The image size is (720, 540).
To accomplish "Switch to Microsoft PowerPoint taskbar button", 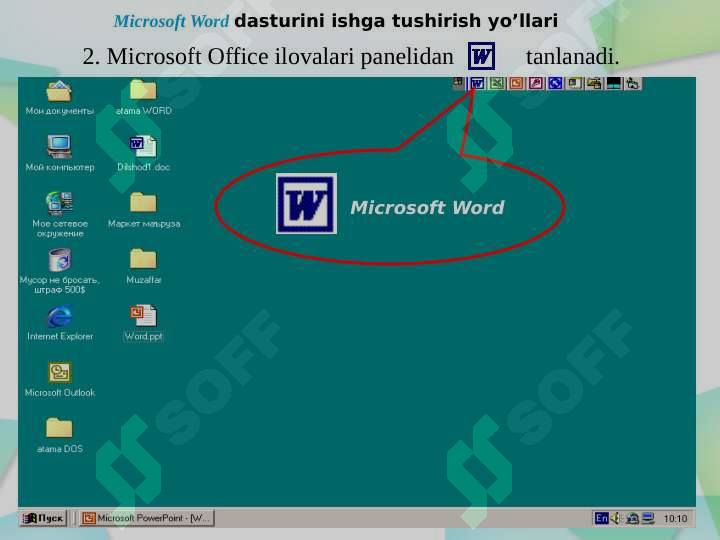I will (147, 518).
